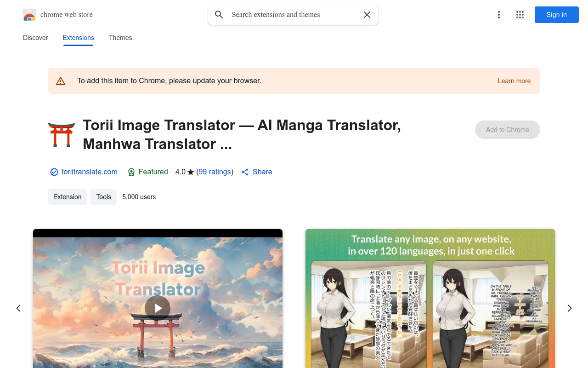Select the Tools category chip
588x368 pixels.
click(104, 197)
